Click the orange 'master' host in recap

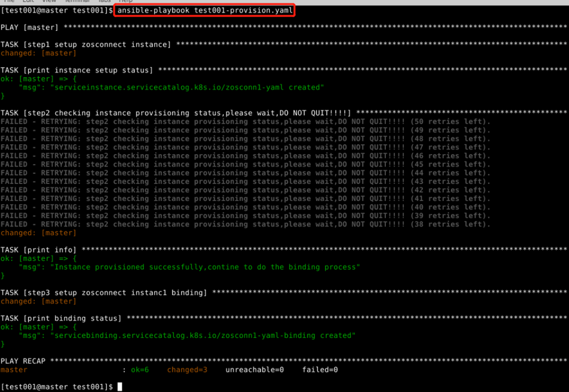[14, 370]
